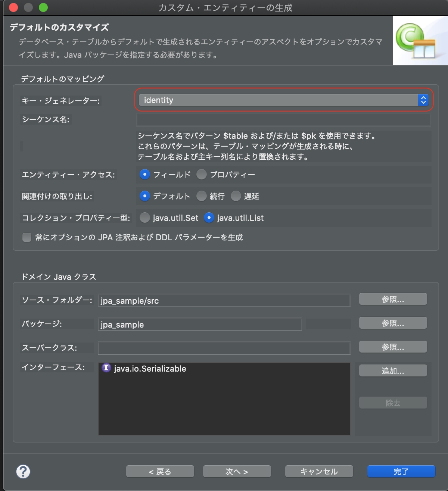Select java.util.Set collection type
The image size is (448, 491).
pos(144,218)
